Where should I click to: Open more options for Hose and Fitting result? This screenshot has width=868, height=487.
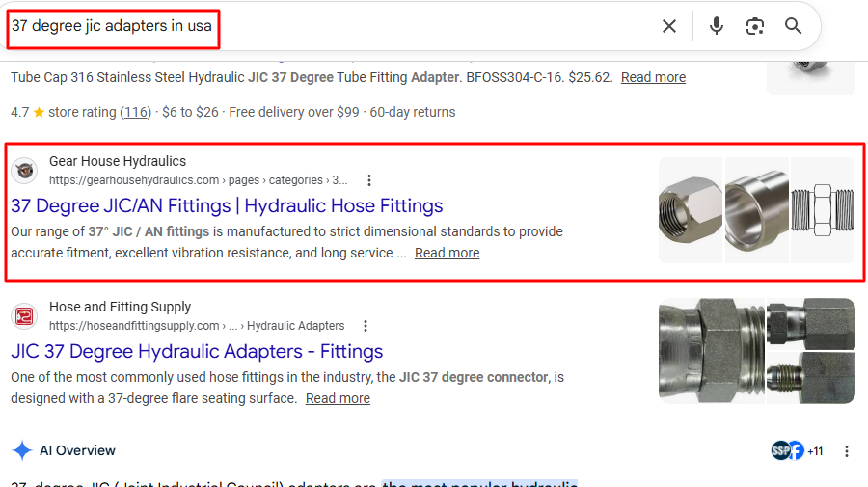click(x=365, y=326)
